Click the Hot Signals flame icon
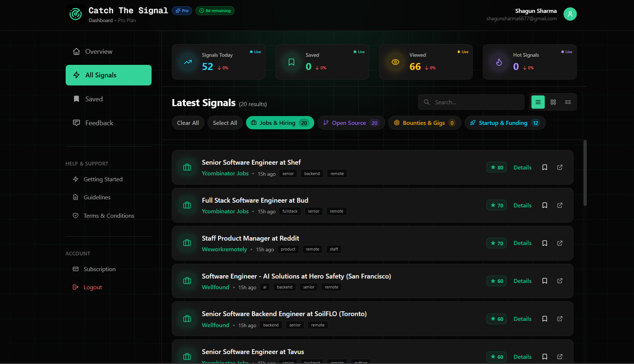634x364 pixels. pos(499,62)
